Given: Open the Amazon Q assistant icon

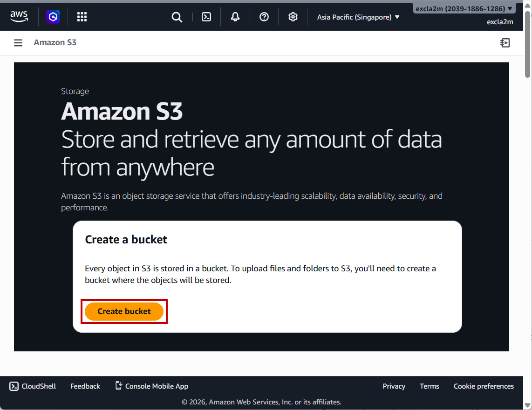Looking at the screenshot, I should [x=53, y=17].
